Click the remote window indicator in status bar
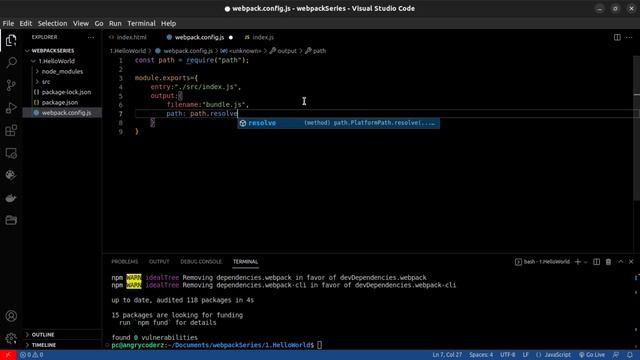640x360 pixels. (x=8, y=355)
